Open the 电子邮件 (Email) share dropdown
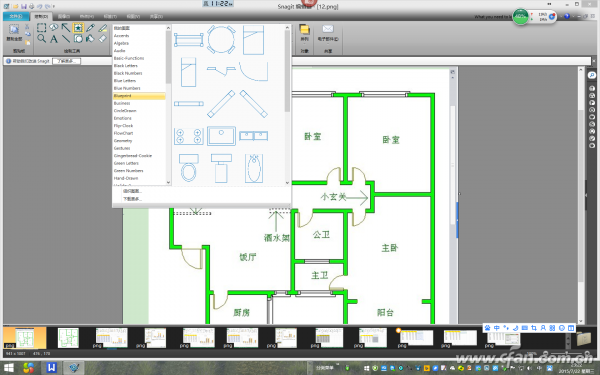This screenshot has width=600, height=375. (328, 33)
